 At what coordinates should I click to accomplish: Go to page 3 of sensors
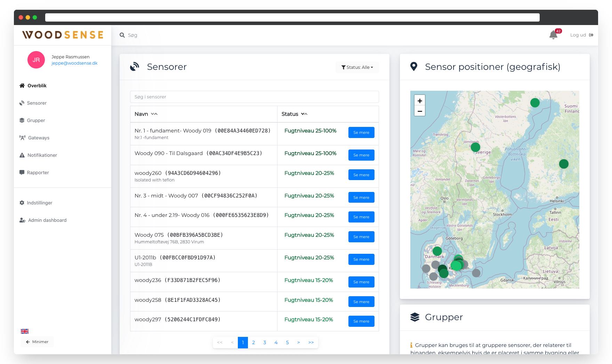coord(265,342)
